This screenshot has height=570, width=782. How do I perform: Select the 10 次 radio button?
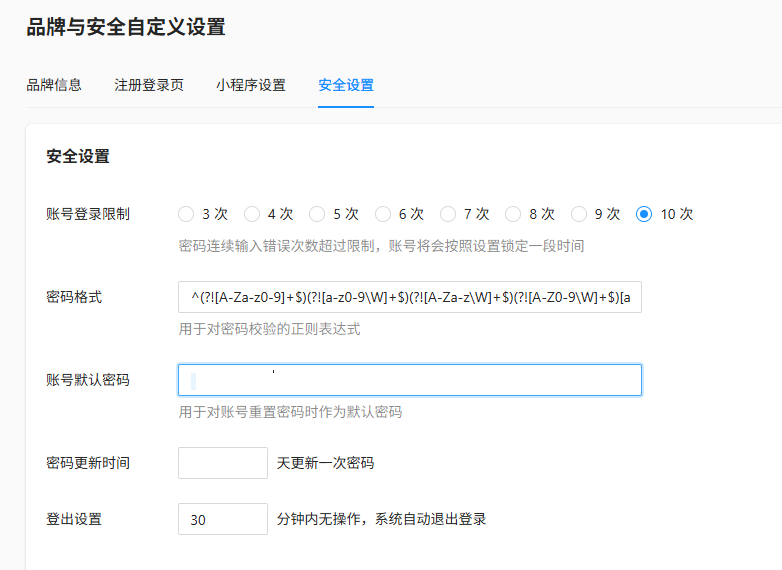click(644, 214)
